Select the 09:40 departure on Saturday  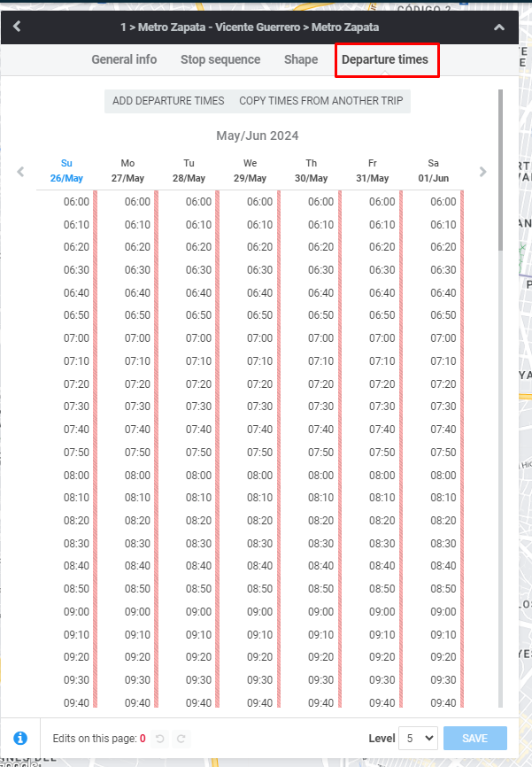(x=443, y=703)
